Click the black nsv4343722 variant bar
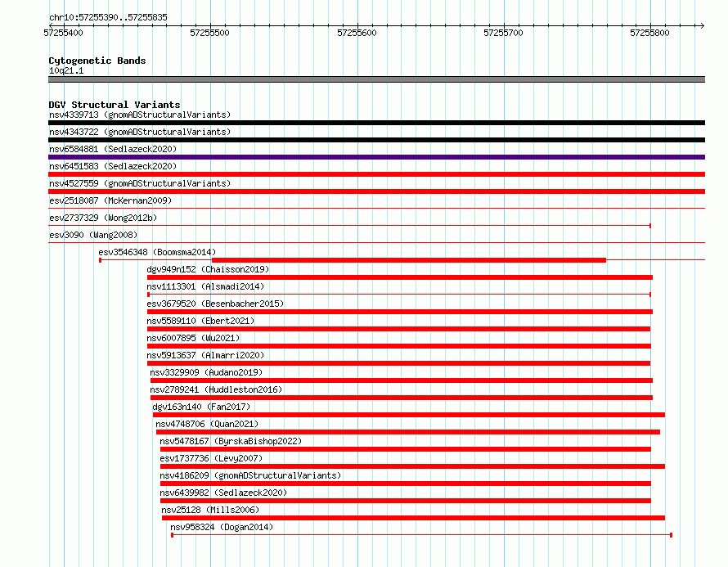 pos(376,140)
